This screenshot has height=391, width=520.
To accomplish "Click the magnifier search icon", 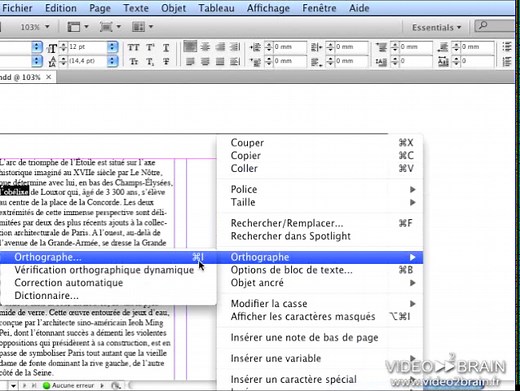I will [x=483, y=26].
